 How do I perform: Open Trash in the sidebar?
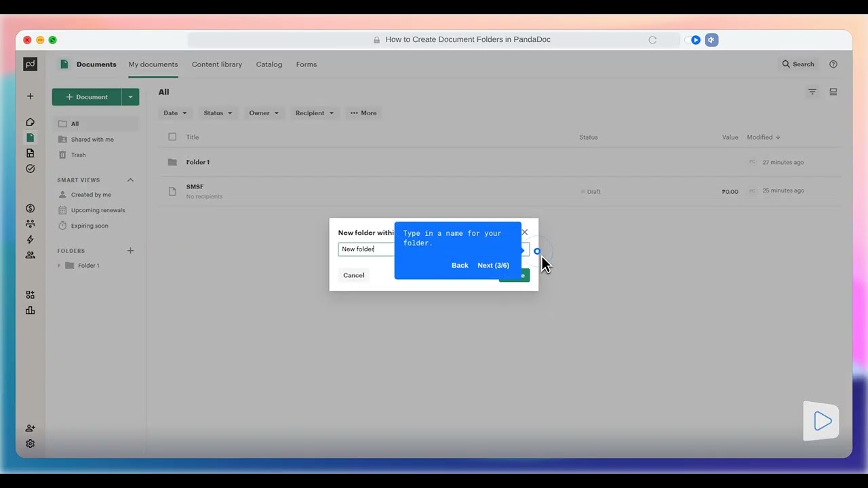(x=96, y=155)
